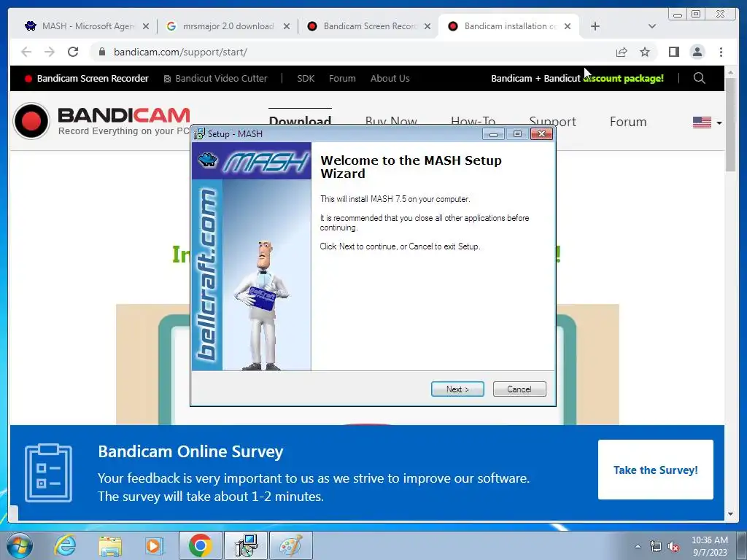The height and width of the screenshot is (560, 747).
Task: Click the bandicam.com/support/start/ address bar
Action: click(x=352, y=52)
